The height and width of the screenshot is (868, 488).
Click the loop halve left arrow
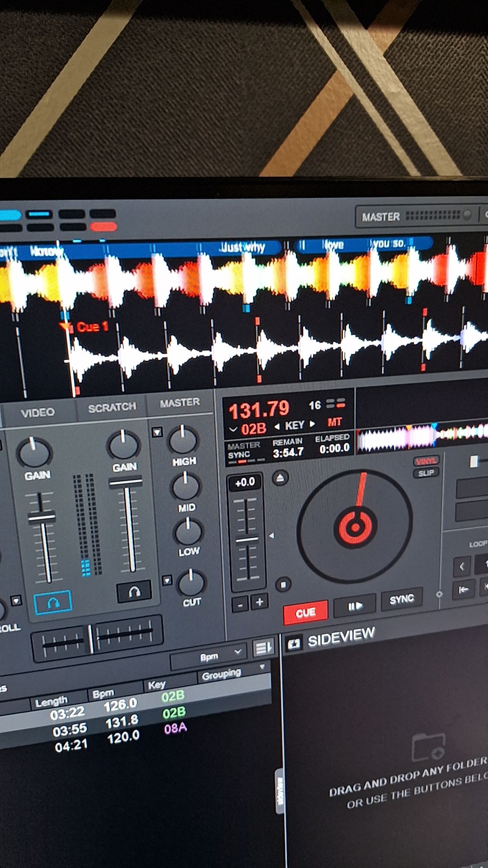(462, 566)
